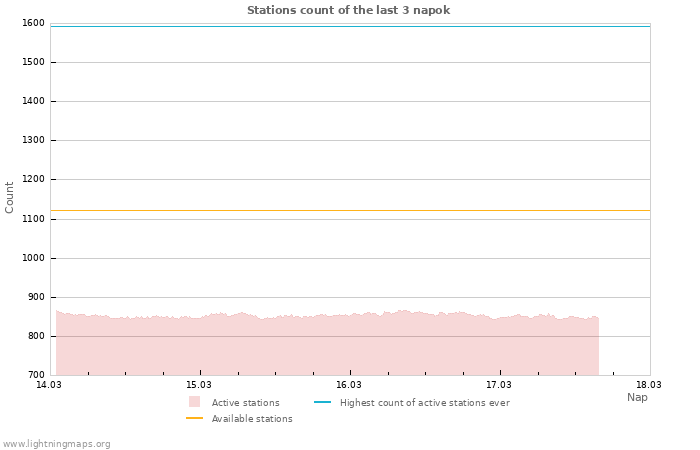Viewport: 700px width, 450px height.
Task: Click the Nap x-axis label
Action: click(637, 397)
